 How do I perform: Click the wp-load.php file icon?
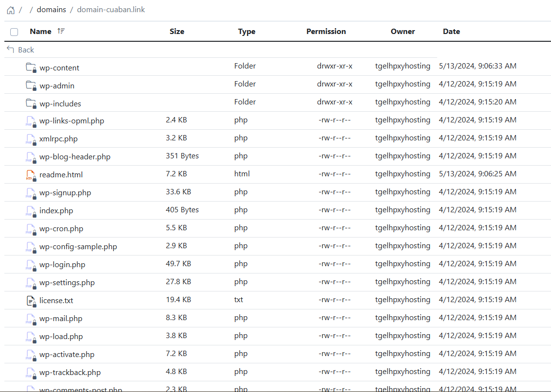pyautogui.click(x=31, y=337)
